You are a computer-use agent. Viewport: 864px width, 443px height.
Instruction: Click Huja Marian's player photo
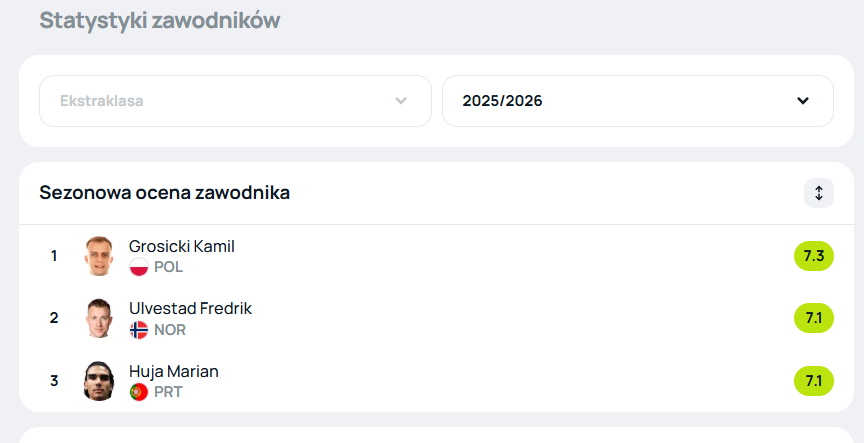99,381
